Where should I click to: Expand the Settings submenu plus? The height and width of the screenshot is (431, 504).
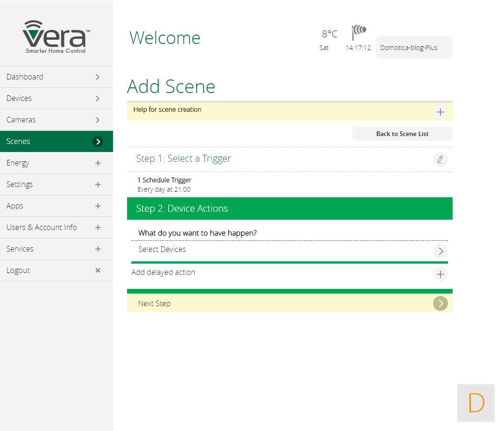coord(98,185)
